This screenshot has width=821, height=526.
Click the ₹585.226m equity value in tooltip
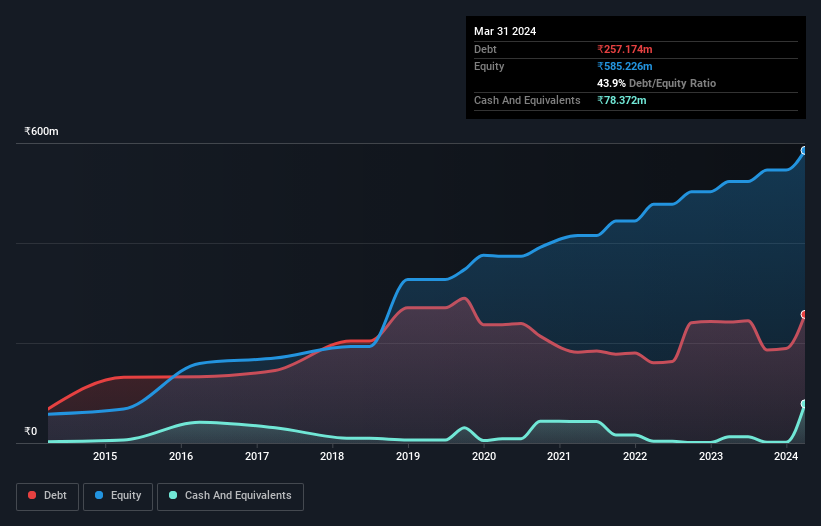(x=625, y=66)
